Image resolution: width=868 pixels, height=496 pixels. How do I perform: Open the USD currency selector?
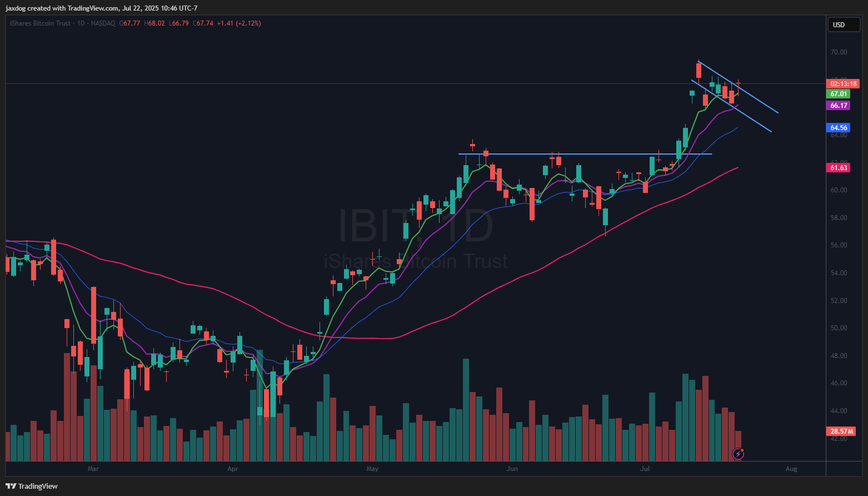(x=844, y=24)
